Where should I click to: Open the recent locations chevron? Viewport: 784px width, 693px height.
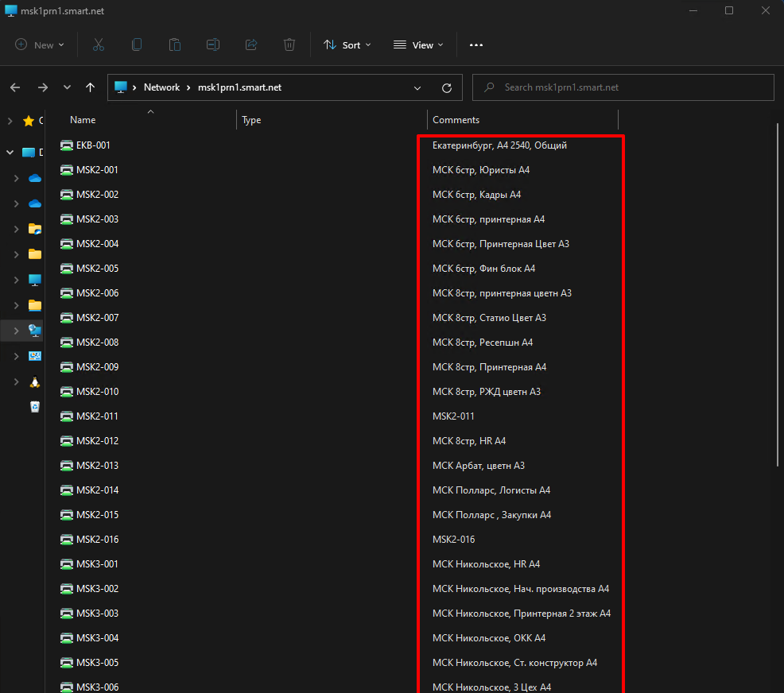67,87
